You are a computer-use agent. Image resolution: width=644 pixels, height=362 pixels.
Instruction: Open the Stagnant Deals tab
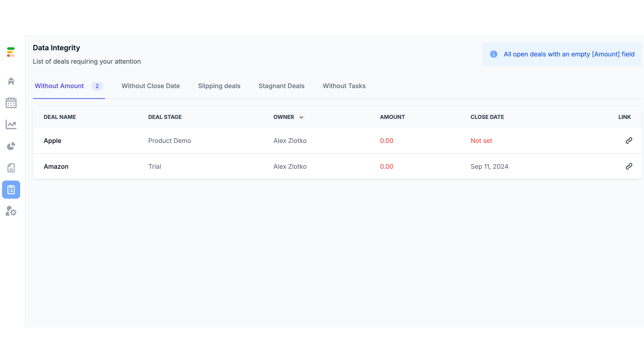click(x=281, y=86)
